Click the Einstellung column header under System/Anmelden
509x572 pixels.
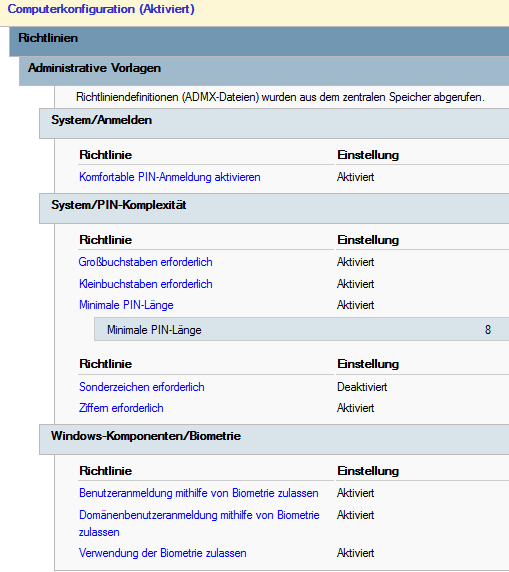[368, 155]
